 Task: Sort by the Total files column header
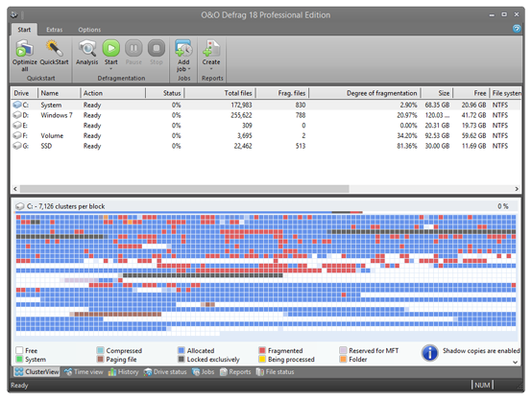[220, 93]
